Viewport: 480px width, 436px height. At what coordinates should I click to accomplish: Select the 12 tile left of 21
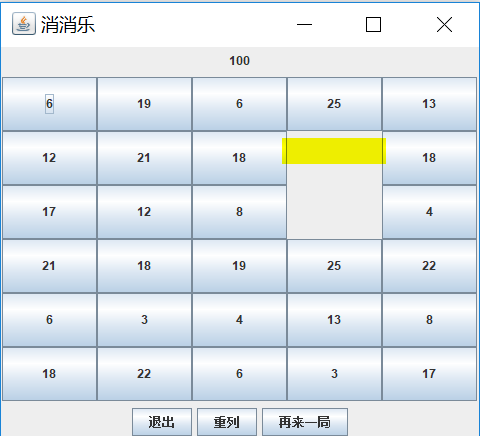(49, 158)
